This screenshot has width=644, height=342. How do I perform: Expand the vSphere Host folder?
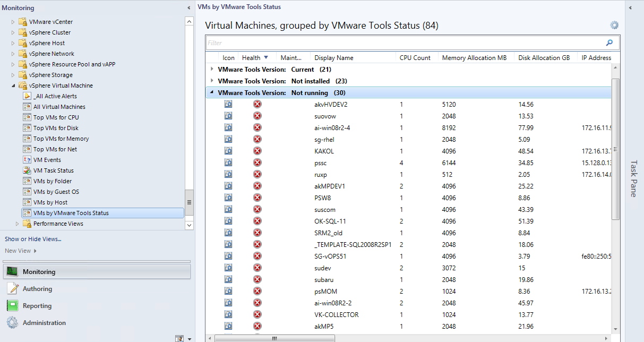13,43
